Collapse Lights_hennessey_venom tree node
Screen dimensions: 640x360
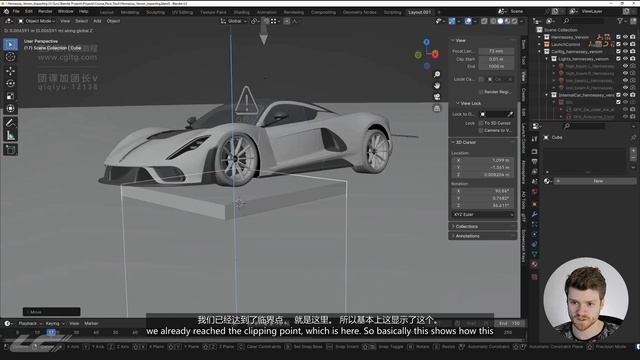point(547,59)
